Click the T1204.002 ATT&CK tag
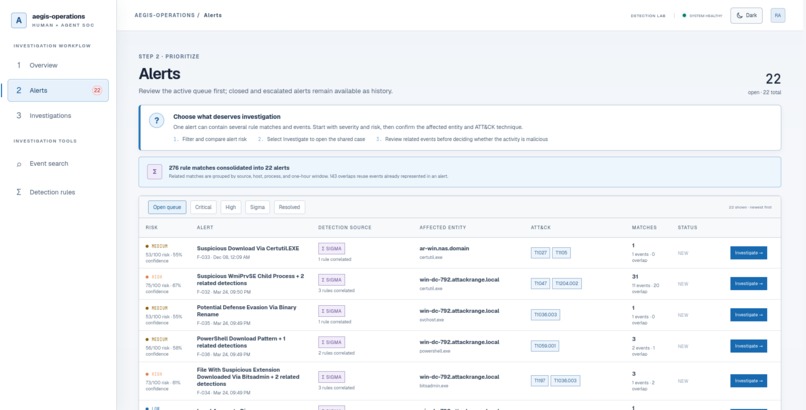The height and width of the screenshot is (410, 806). pos(567,284)
